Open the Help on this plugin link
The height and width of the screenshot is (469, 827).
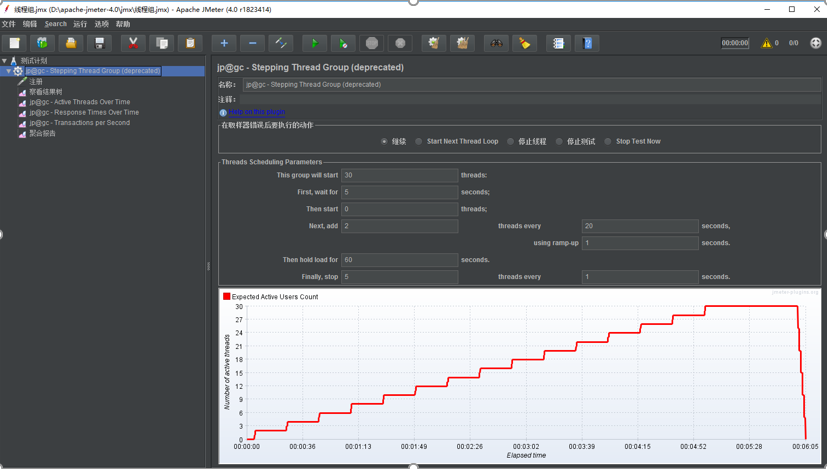[257, 112]
